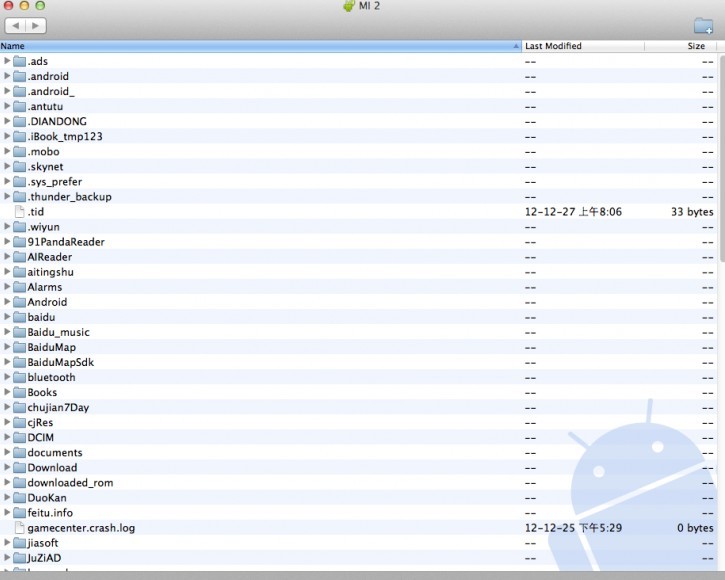Screen dimensions: 725x580
Task: Click the .mobo folder icon
Action: click(x=19, y=152)
